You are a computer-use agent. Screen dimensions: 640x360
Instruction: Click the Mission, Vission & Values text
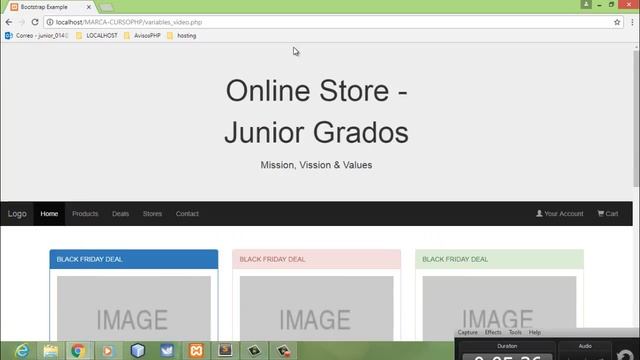316,165
